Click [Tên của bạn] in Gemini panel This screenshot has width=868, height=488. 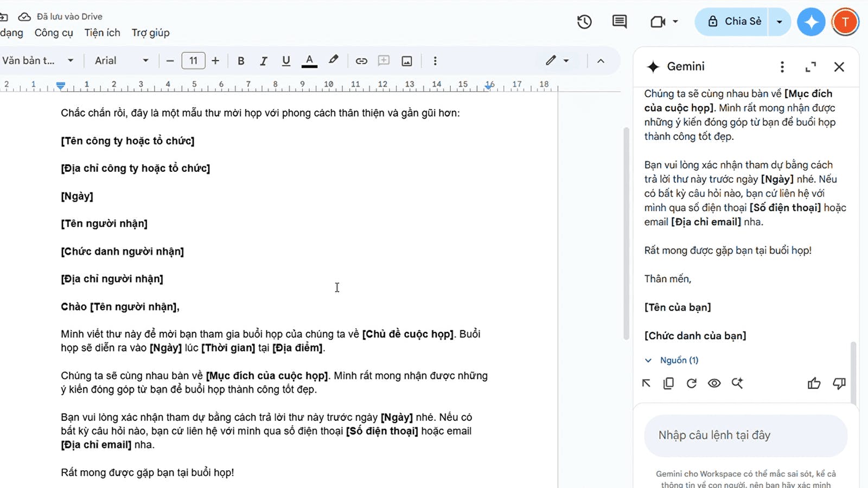point(678,307)
